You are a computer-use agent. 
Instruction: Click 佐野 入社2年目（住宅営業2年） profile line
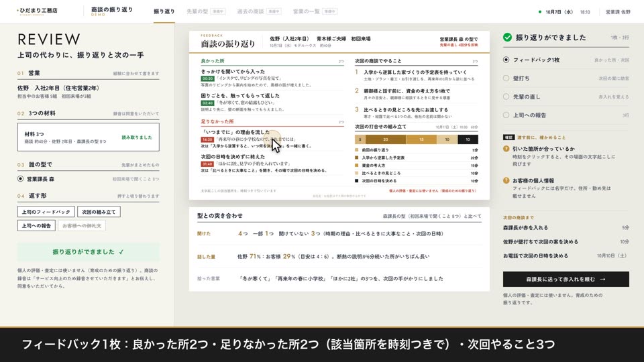(58, 88)
